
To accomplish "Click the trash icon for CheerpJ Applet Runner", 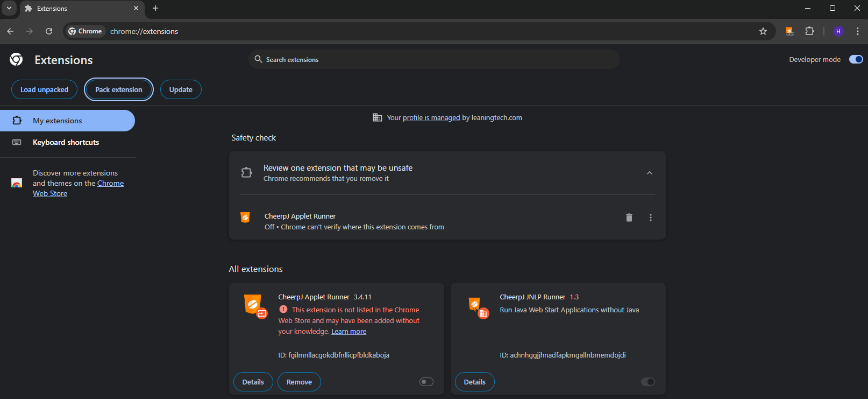I will click(629, 218).
